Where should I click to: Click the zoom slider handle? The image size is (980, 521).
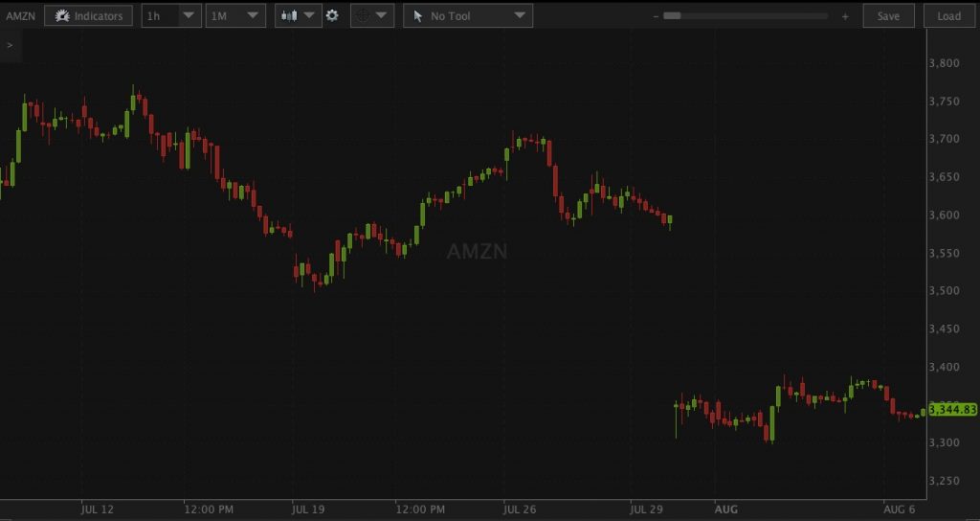click(672, 16)
